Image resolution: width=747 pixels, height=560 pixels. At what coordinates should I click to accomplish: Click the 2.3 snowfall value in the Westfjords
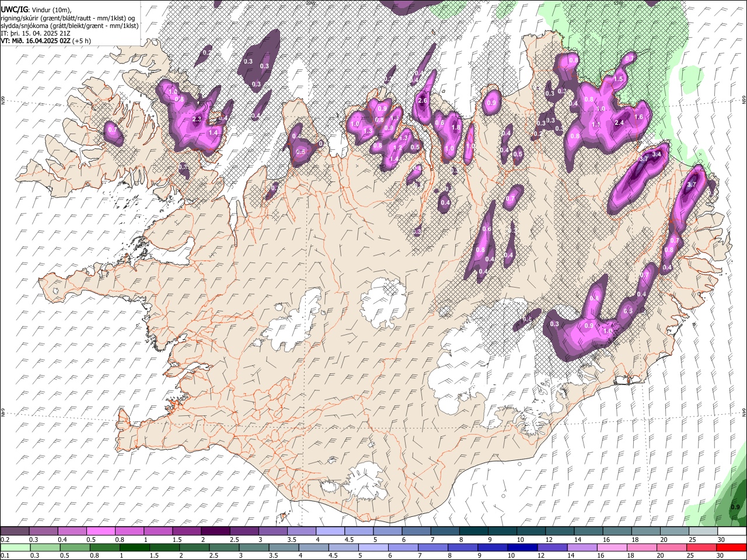[197, 120]
